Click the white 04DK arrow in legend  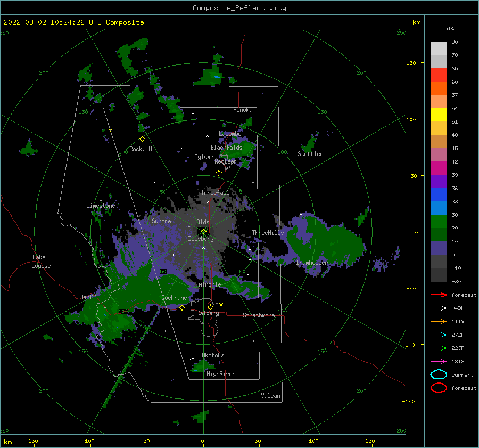point(439,308)
